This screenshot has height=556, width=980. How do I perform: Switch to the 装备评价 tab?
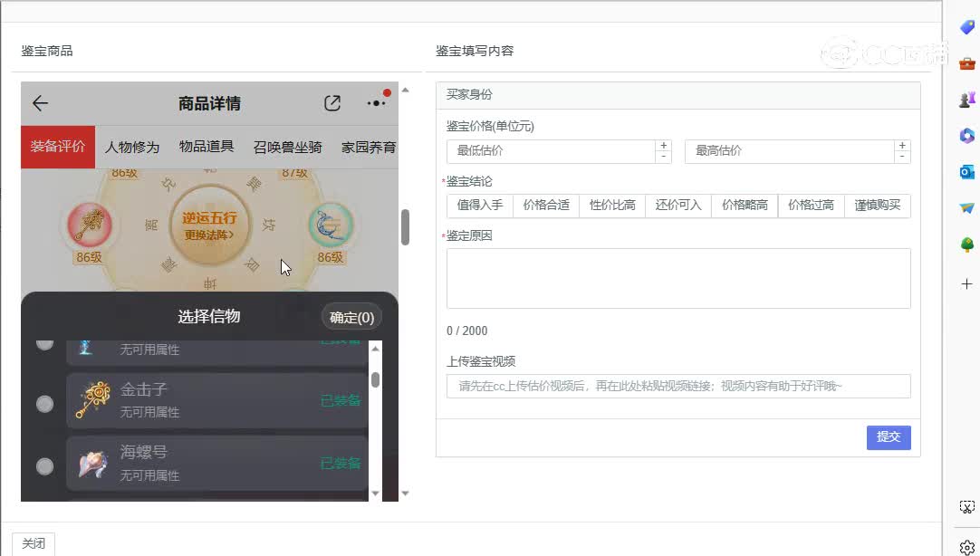(57, 147)
